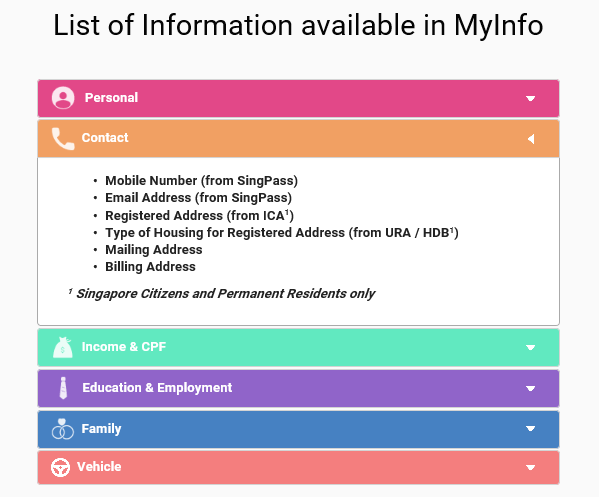Viewport: 599px width, 497px height.
Task: Click the Contact accordion label
Action: click(x=105, y=138)
